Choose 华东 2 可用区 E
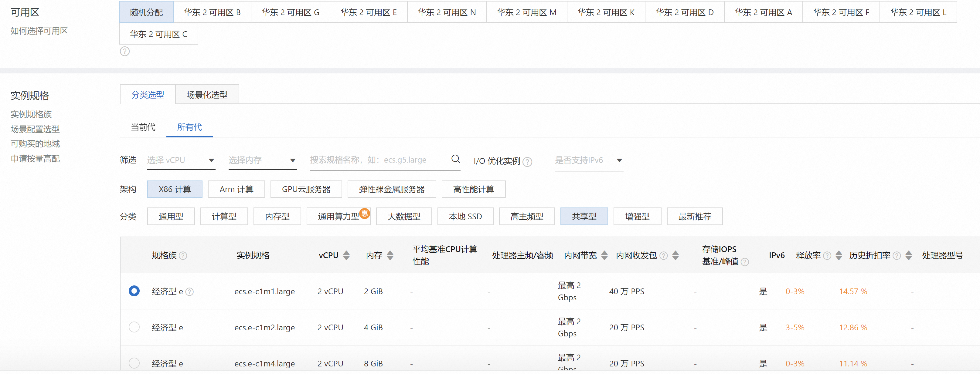This screenshot has width=980, height=374. (369, 12)
